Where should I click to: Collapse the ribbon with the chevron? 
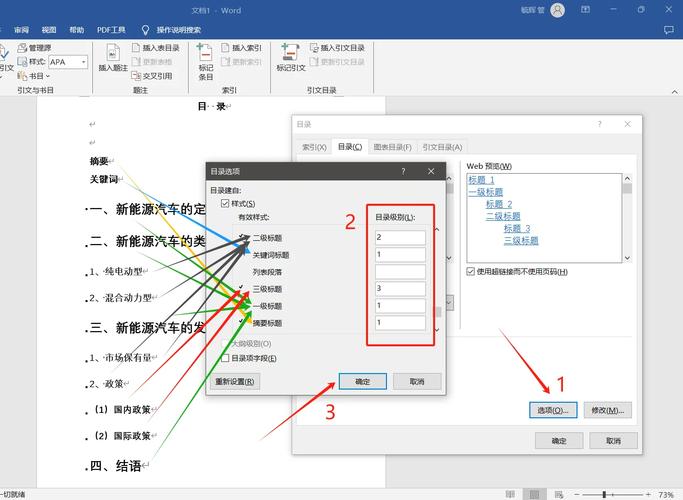[x=674, y=92]
